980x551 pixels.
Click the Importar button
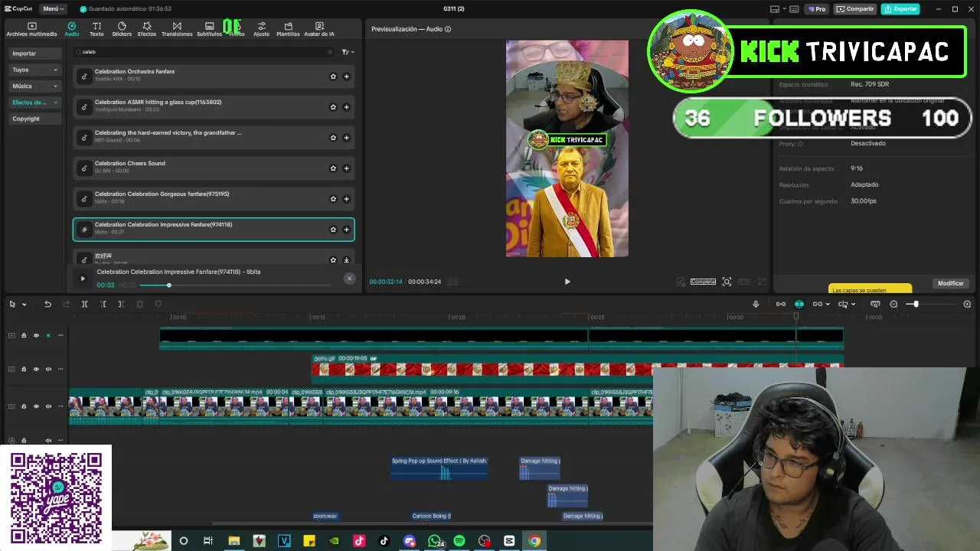(35, 54)
